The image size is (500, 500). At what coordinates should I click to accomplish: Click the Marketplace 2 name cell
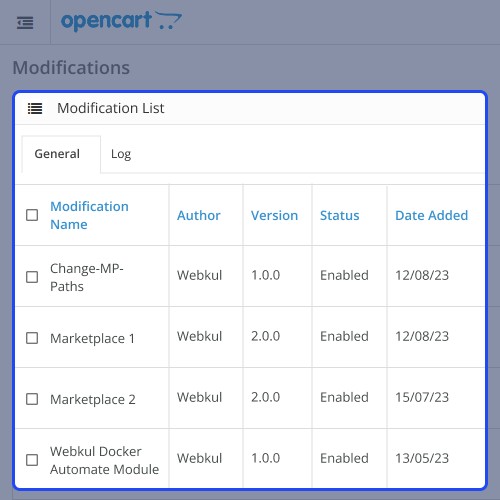[x=93, y=399]
